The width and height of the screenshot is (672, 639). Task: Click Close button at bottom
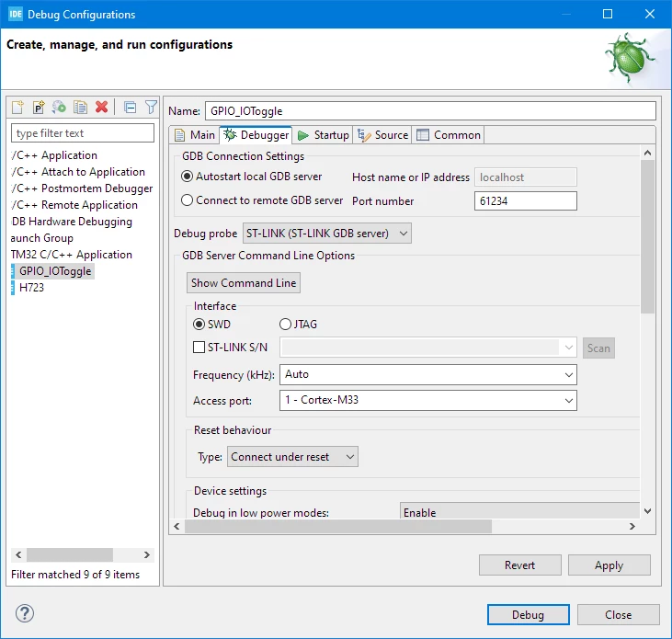(x=618, y=614)
